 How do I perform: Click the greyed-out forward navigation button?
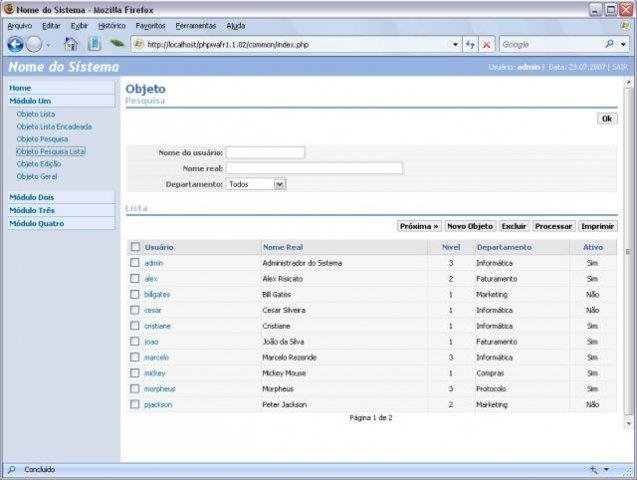point(34,44)
